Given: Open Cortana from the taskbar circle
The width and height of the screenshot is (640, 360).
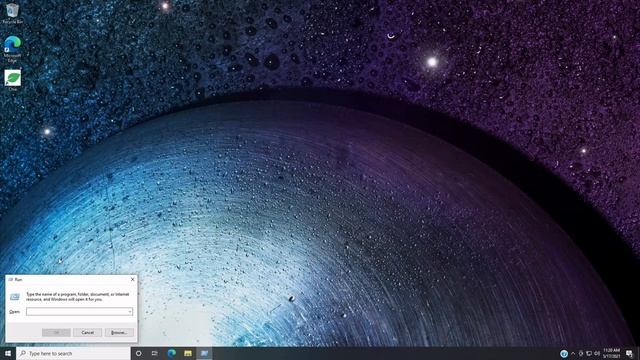Looking at the screenshot, I should (138, 353).
